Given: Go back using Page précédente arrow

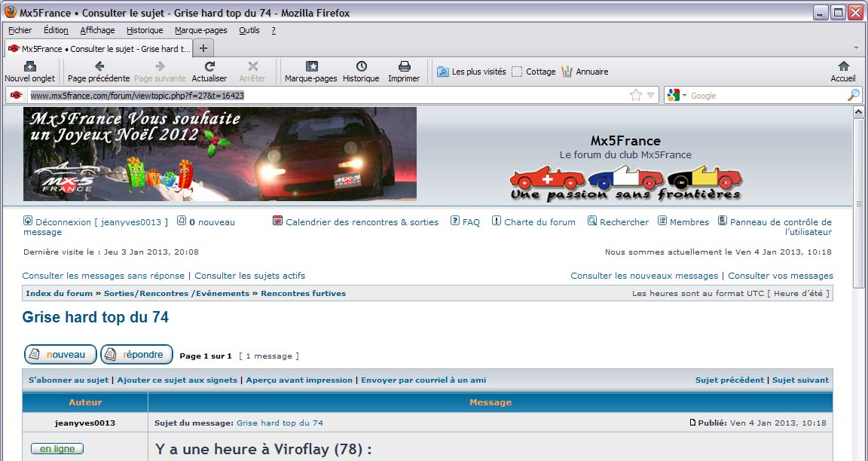Looking at the screenshot, I should [99, 67].
